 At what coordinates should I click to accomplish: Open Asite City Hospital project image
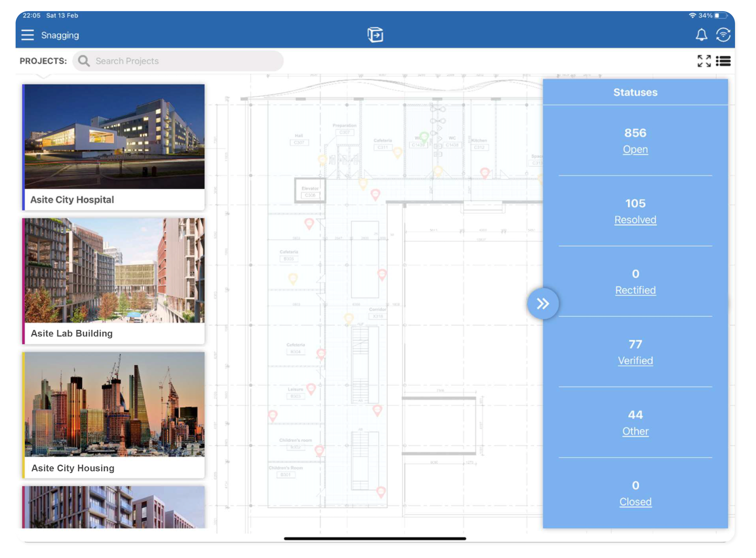pyautogui.click(x=115, y=137)
